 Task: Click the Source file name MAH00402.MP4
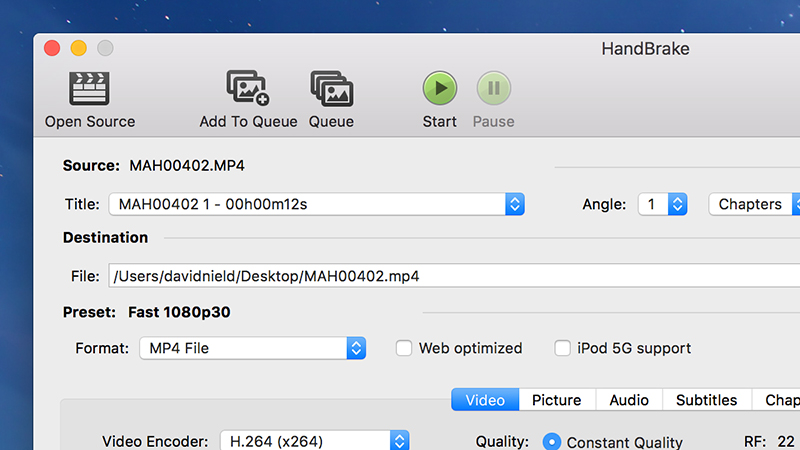(187, 166)
